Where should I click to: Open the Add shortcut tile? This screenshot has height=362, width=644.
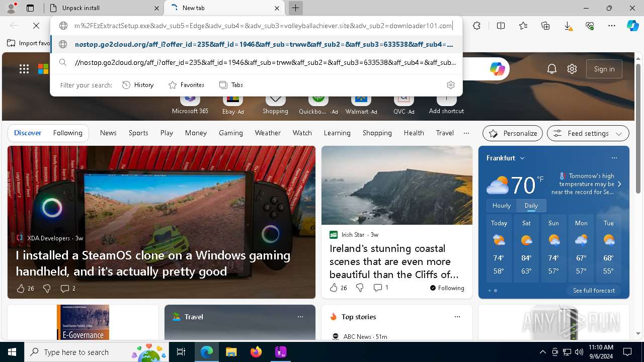[446, 105]
